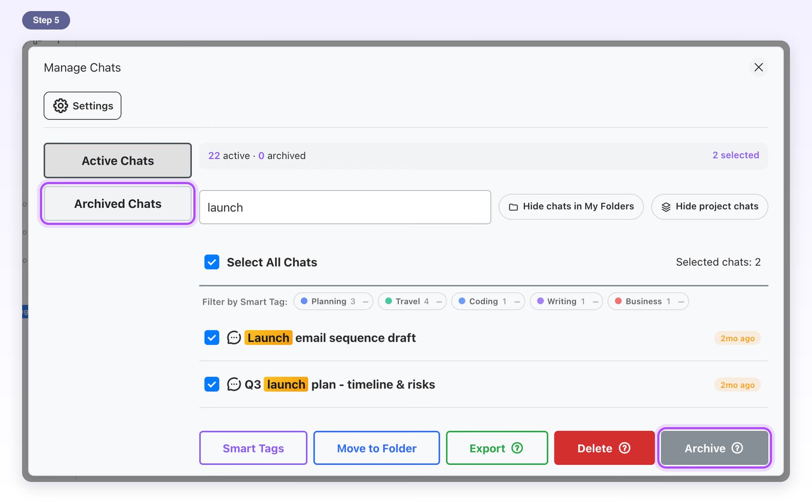812x504 pixels.
Task: Open the Delete help question-mark icon
Action: coord(625,448)
